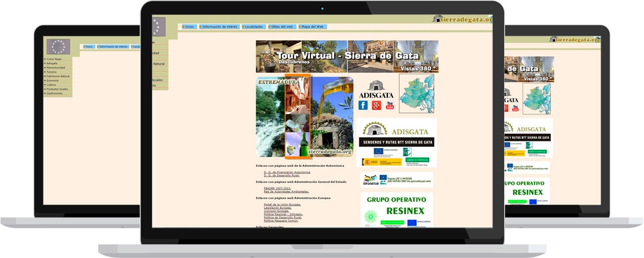Viewport: 644px width, 258px height.
Task: Open Política Pesquera Común link
Action: pyautogui.click(x=281, y=221)
